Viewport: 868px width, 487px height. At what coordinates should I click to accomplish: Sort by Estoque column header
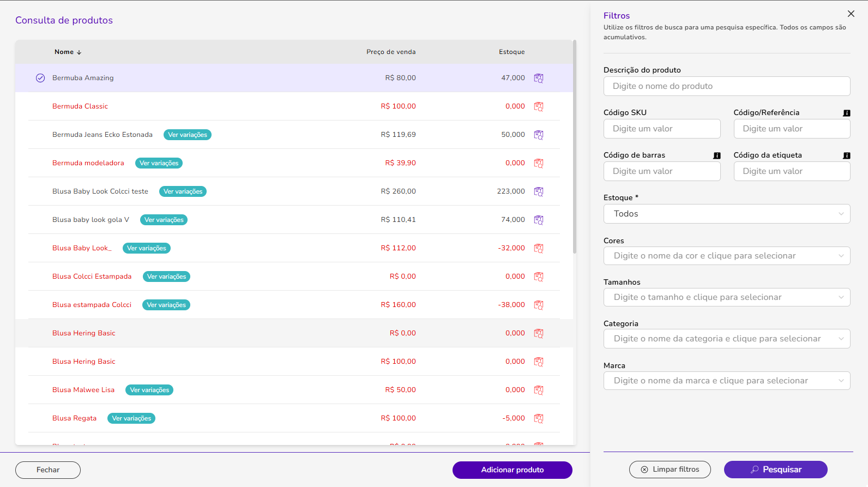[x=512, y=52]
